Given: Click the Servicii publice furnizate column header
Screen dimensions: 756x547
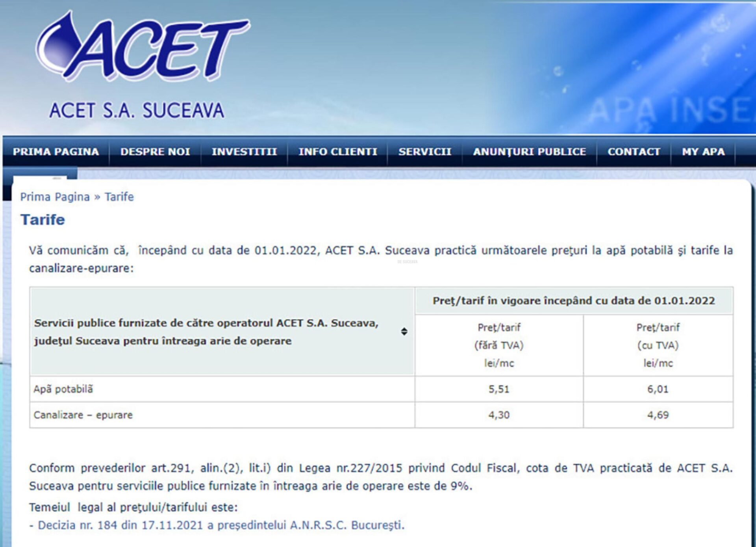Looking at the screenshot, I should coord(222,331).
